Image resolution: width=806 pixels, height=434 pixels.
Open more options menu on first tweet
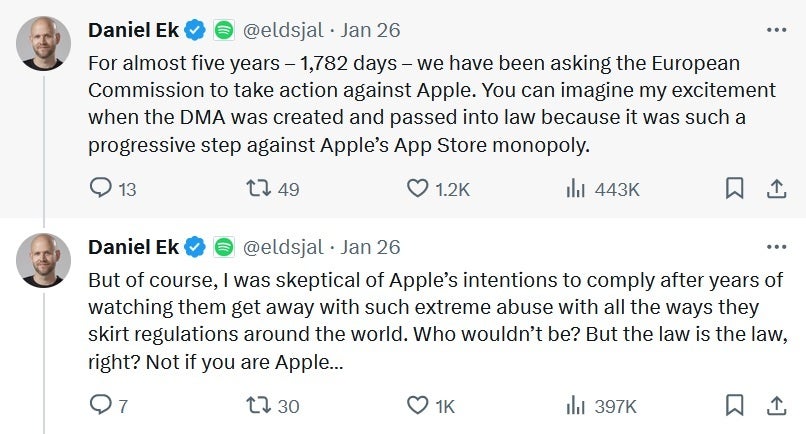coord(776,30)
